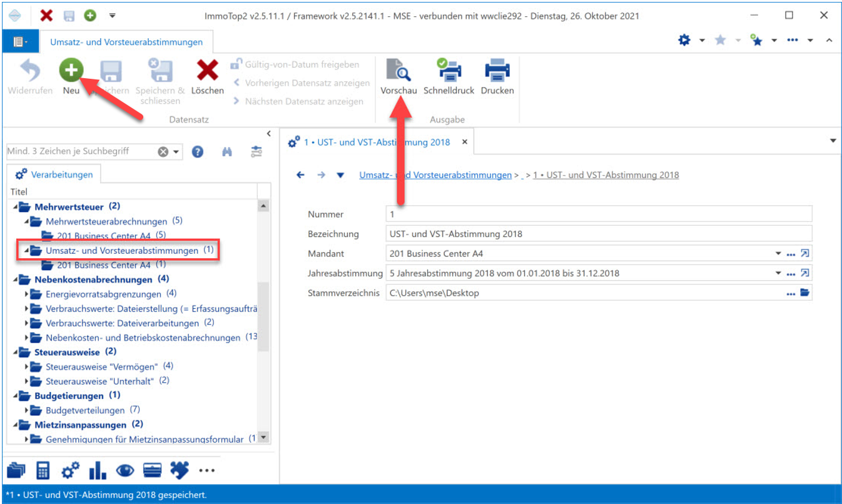
Task: Switch to the Verarbeitungen tab
Action: [x=54, y=174]
